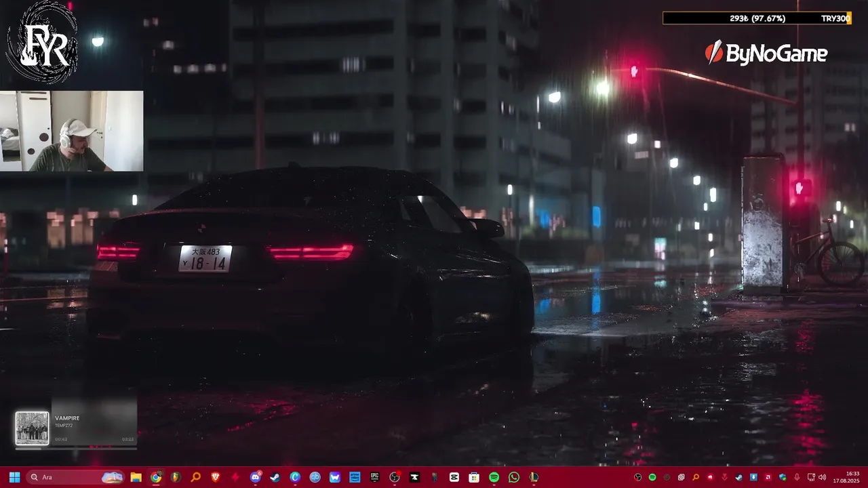Click the search highlights weather icon in taskbar
The height and width of the screenshot is (488, 868).
coord(113,477)
